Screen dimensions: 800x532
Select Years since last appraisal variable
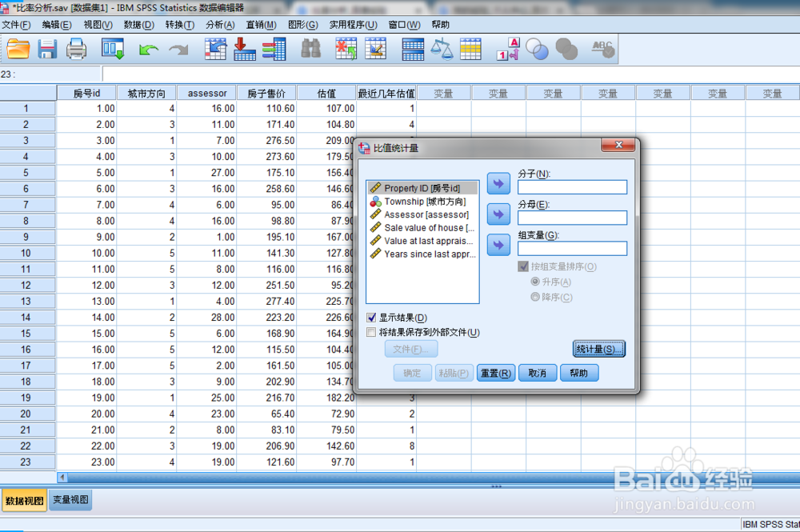pyautogui.click(x=422, y=254)
